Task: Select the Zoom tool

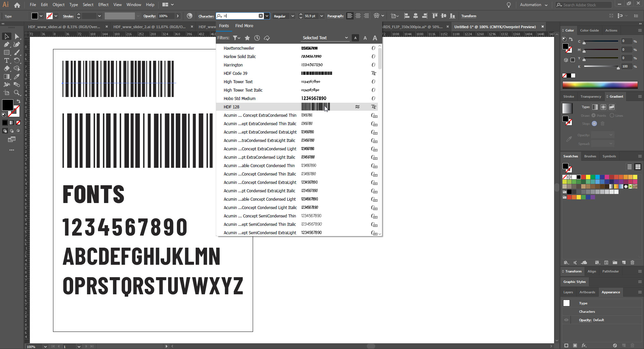Action: pos(16,93)
